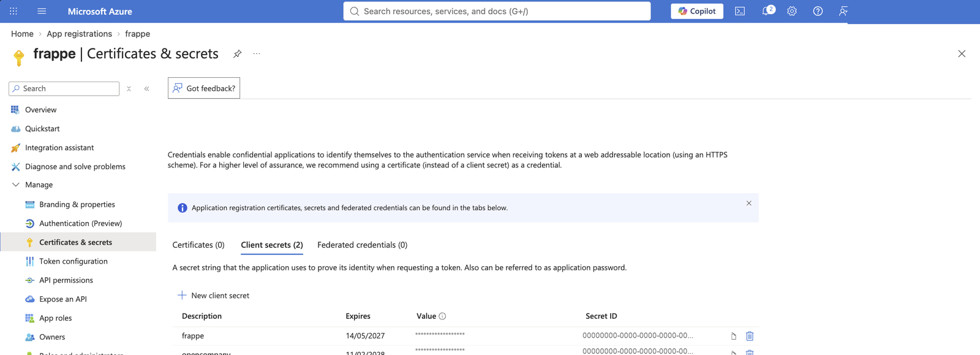Pin the frappe Certificates & secrets page
Screen dimensions: 980x355
(x=237, y=54)
